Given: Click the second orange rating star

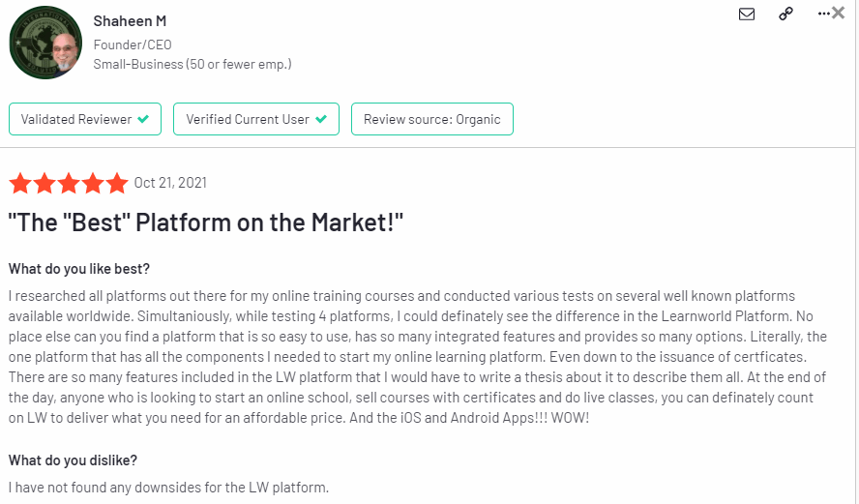Looking at the screenshot, I should pos(44,183).
